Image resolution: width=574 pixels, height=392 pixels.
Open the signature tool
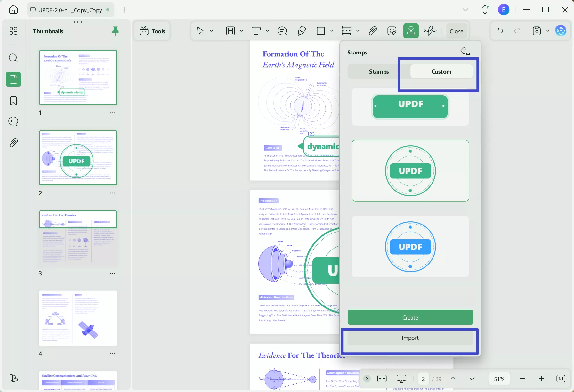point(431,31)
